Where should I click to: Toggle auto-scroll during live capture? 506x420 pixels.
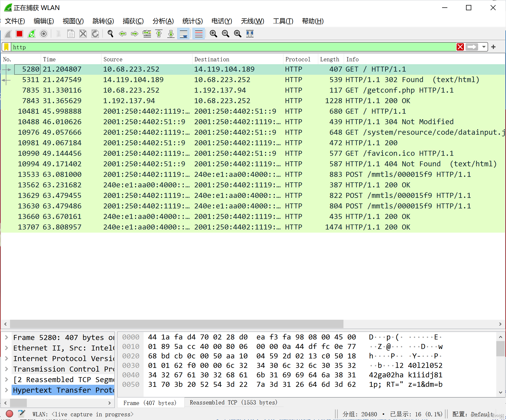click(x=183, y=34)
